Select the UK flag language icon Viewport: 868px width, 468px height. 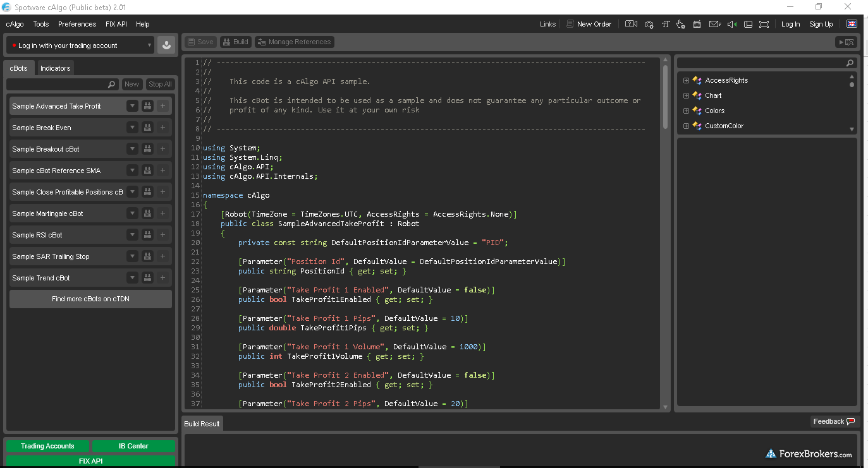(852, 24)
